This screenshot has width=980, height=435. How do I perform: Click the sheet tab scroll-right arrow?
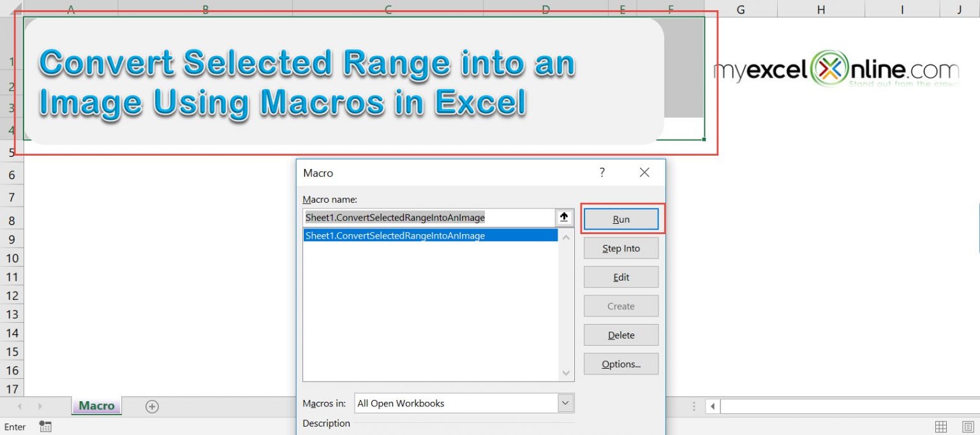[x=38, y=406]
